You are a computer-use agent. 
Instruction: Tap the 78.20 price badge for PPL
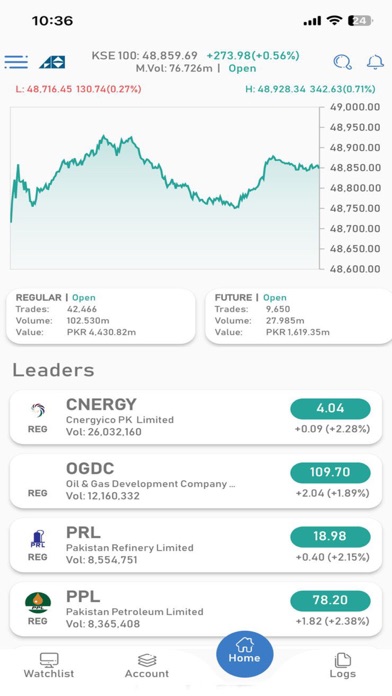(330, 601)
